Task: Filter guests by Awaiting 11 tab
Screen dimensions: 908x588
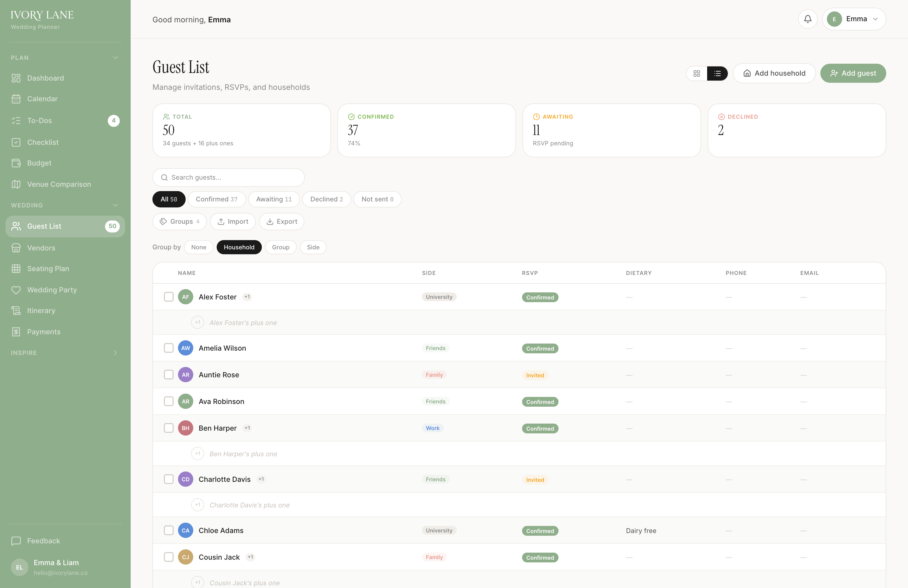Action: point(274,199)
